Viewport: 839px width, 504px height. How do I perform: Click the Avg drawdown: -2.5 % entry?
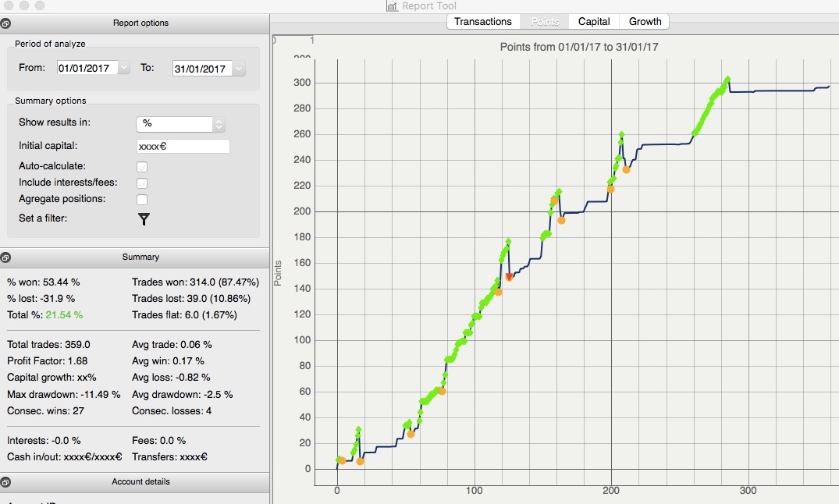(183, 394)
